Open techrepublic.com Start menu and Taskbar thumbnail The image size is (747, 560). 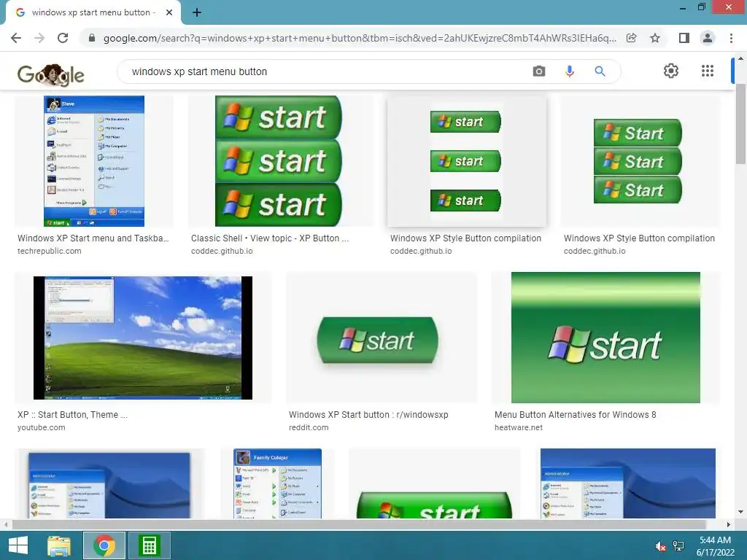pos(94,161)
